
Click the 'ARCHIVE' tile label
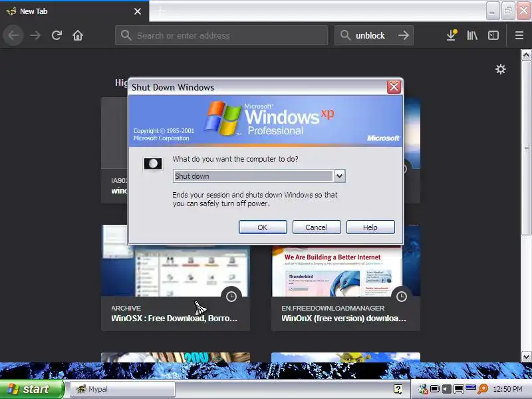126,308
